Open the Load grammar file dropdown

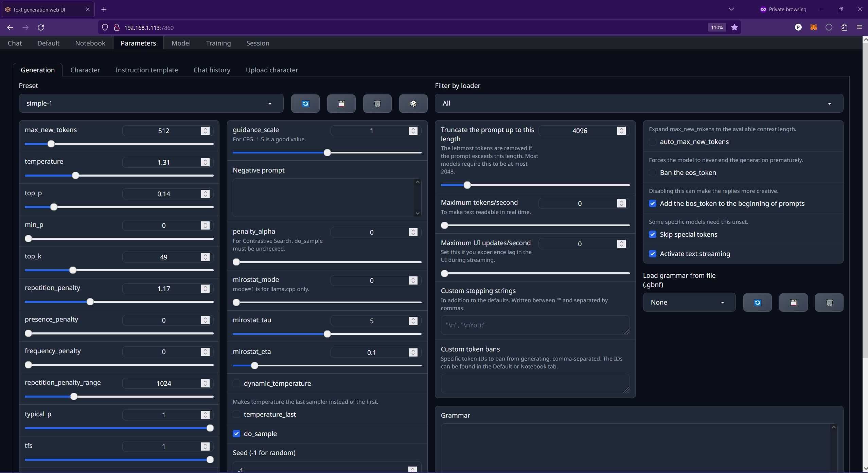tap(689, 303)
